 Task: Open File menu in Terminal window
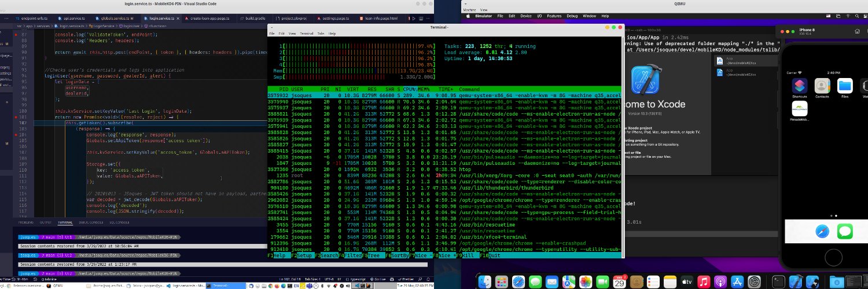[272, 34]
